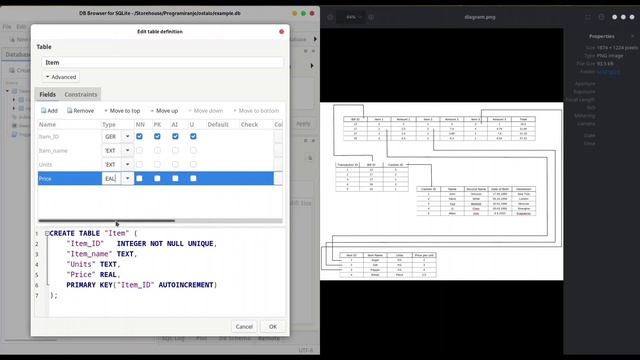Toggle U checkbox for Item_ID
This screenshot has width=640, height=360.
(193, 136)
